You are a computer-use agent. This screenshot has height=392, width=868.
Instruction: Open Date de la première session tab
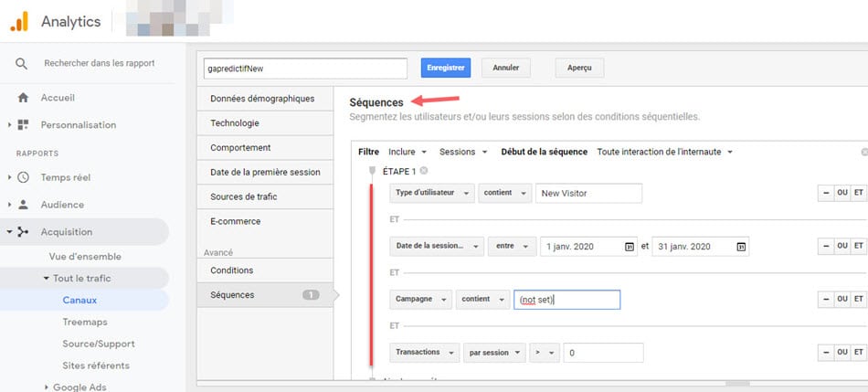click(x=265, y=172)
